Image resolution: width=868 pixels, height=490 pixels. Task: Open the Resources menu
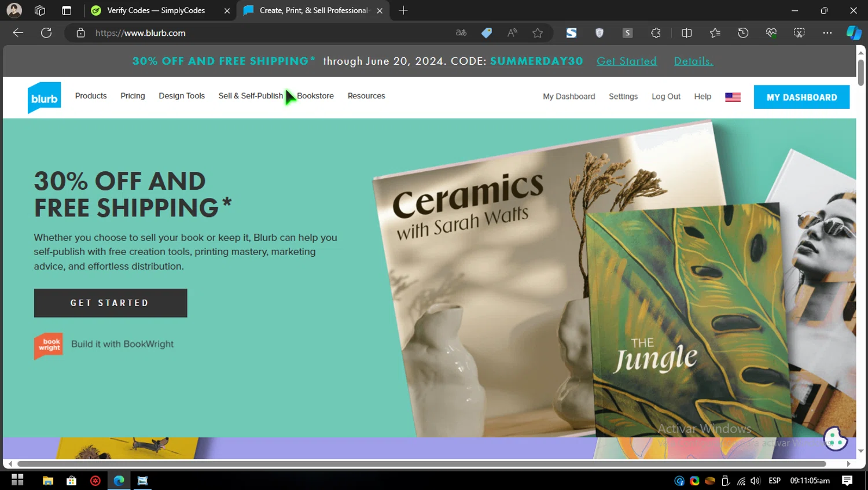point(366,96)
